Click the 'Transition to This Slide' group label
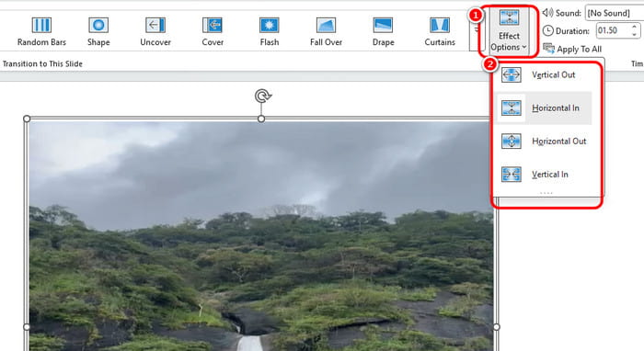This screenshot has width=644, height=351. tap(42, 64)
